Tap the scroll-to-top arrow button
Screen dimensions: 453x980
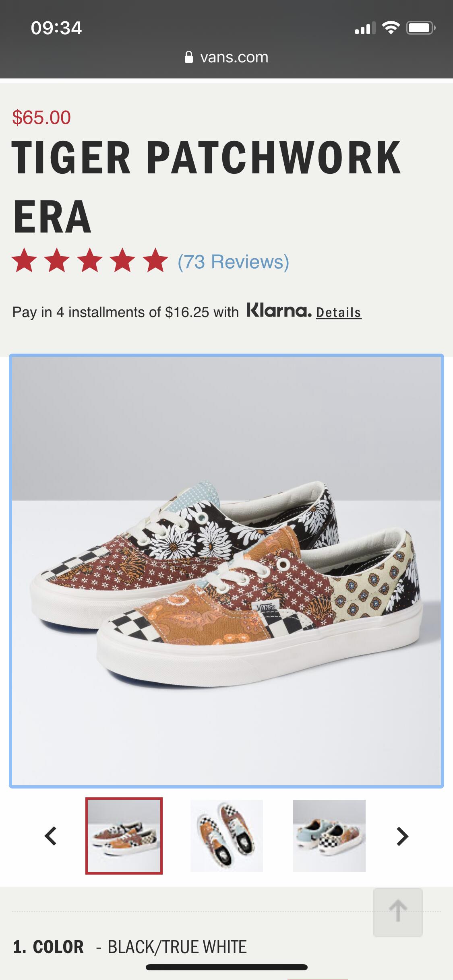(x=398, y=912)
